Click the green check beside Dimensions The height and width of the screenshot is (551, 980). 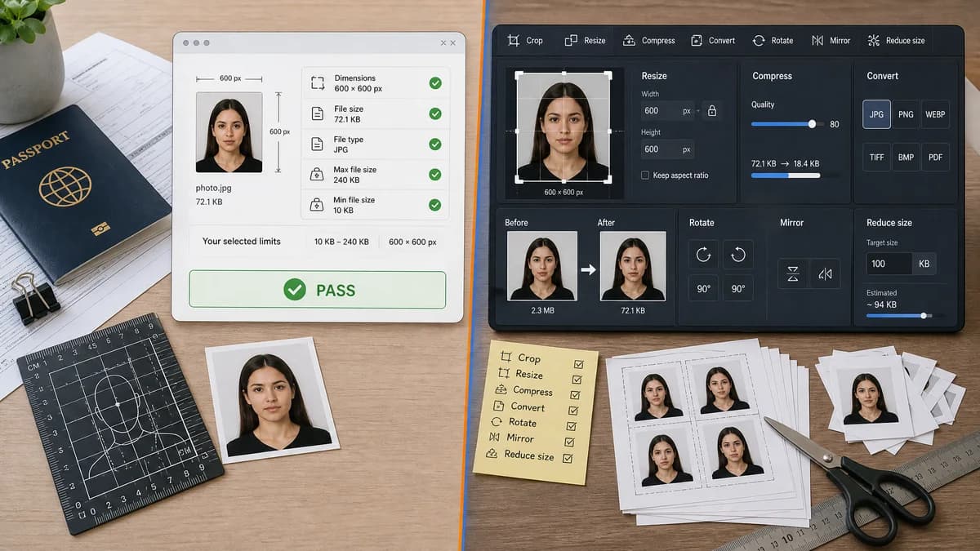click(x=435, y=83)
